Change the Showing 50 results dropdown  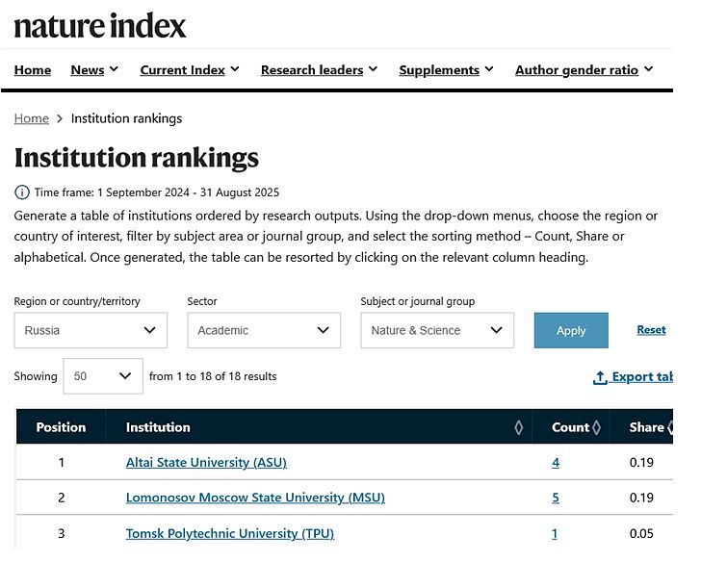tap(103, 376)
